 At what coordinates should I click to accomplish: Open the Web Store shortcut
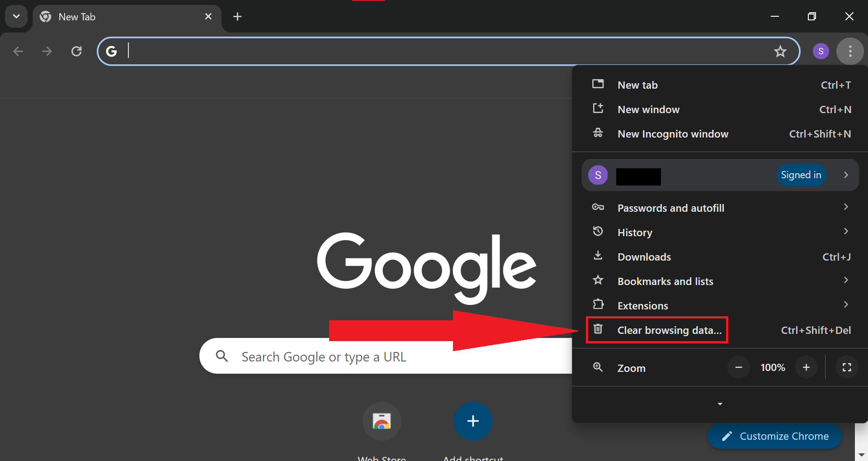pyautogui.click(x=382, y=421)
